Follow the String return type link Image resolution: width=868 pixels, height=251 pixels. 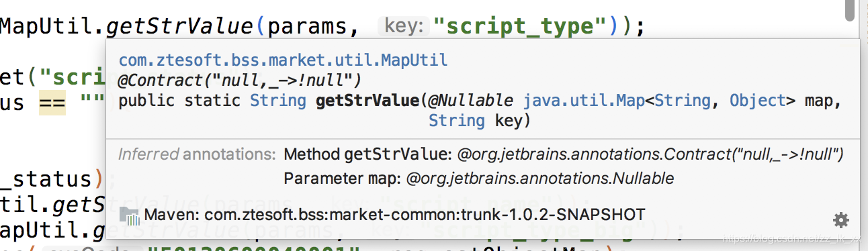coord(278,101)
